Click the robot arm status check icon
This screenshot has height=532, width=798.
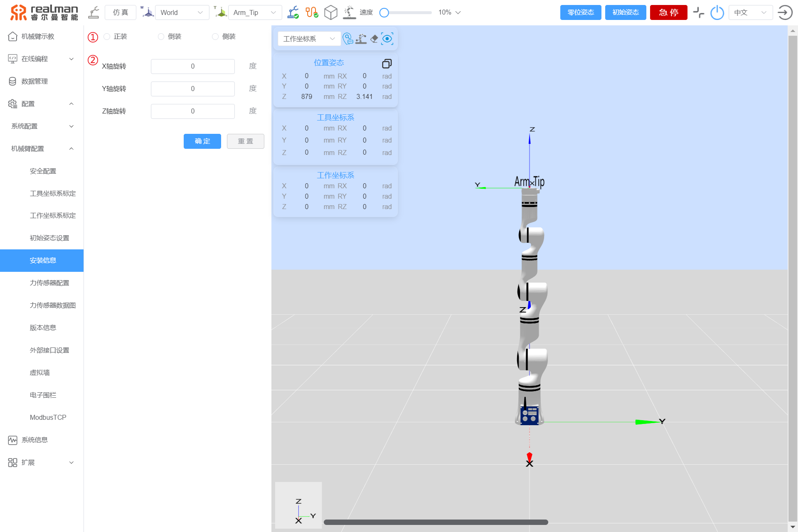pyautogui.click(x=293, y=12)
